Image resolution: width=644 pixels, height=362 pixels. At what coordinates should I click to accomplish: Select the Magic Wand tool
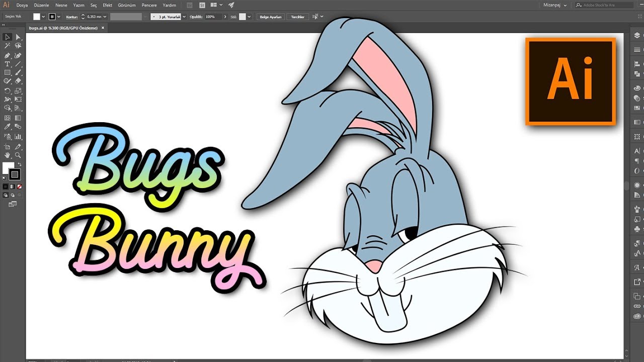coord(8,46)
